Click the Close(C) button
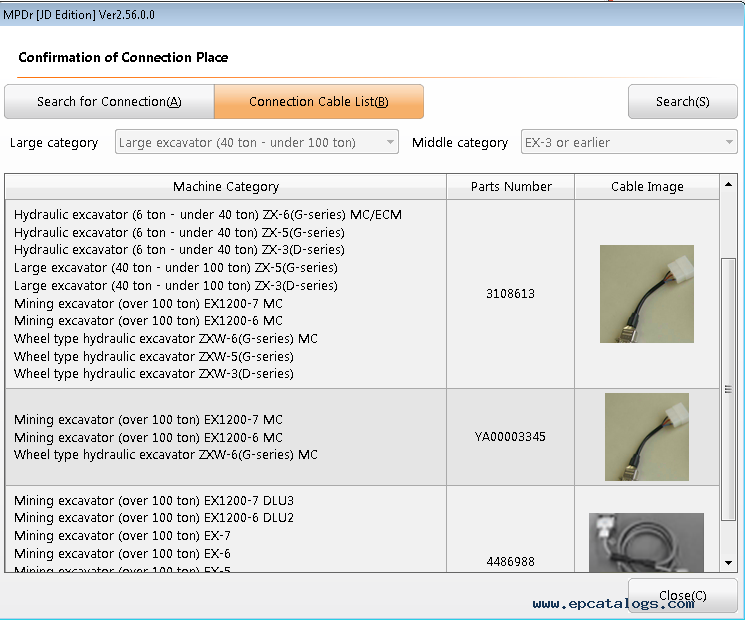745x620 pixels. 682,596
